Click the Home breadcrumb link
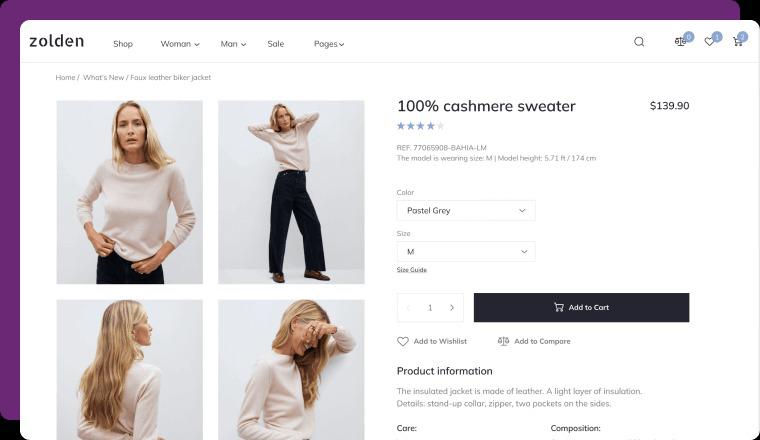The width and height of the screenshot is (760, 440). pos(65,77)
